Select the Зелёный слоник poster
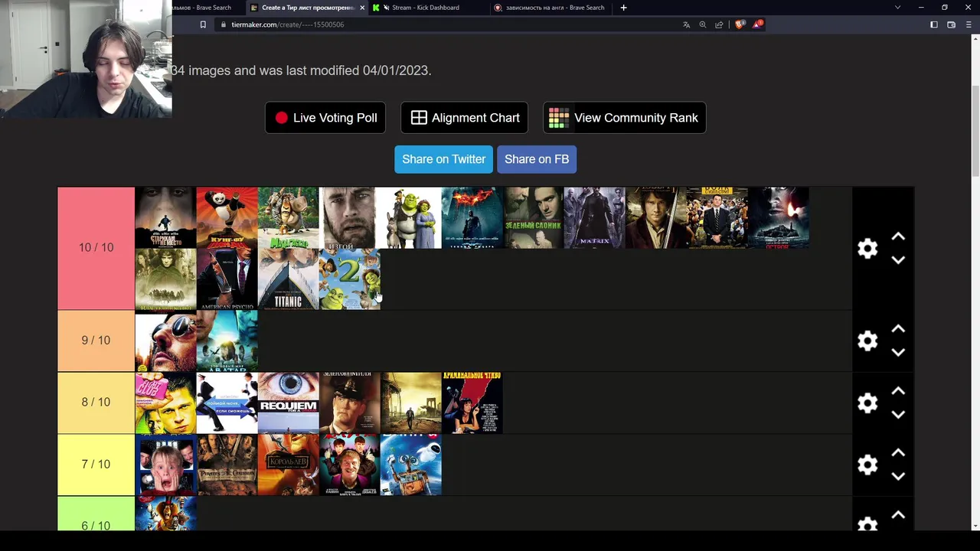This screenshot has height=551, width=980. [x=534, y=217]
